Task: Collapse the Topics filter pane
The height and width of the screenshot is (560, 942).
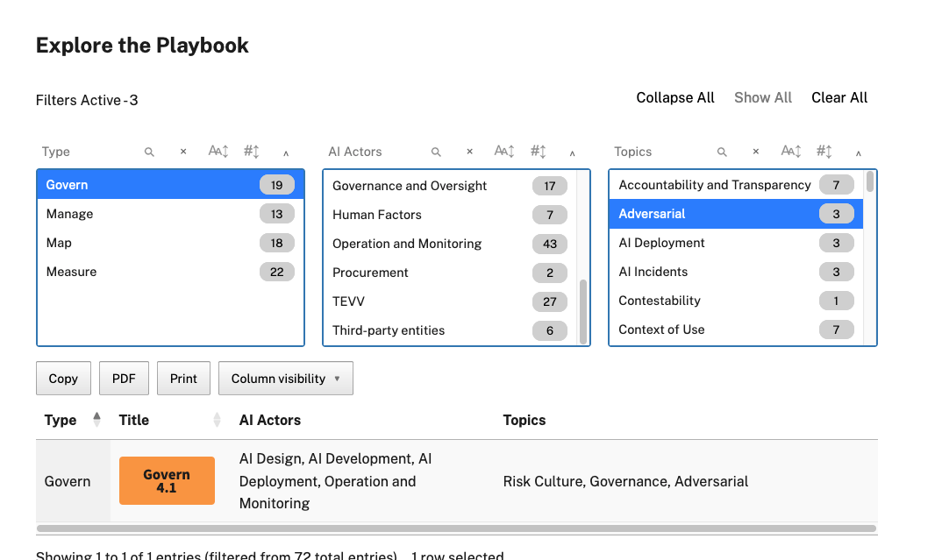Action: (859, 153)
